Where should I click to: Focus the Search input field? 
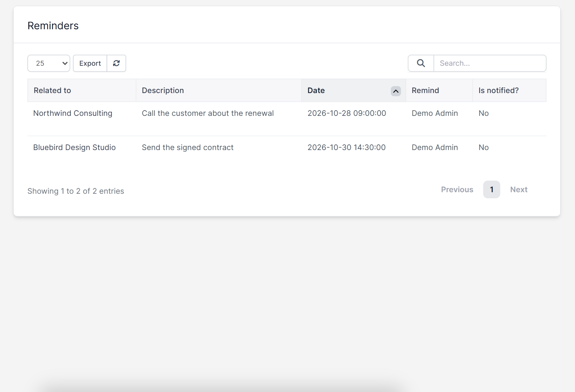point(490,63)
